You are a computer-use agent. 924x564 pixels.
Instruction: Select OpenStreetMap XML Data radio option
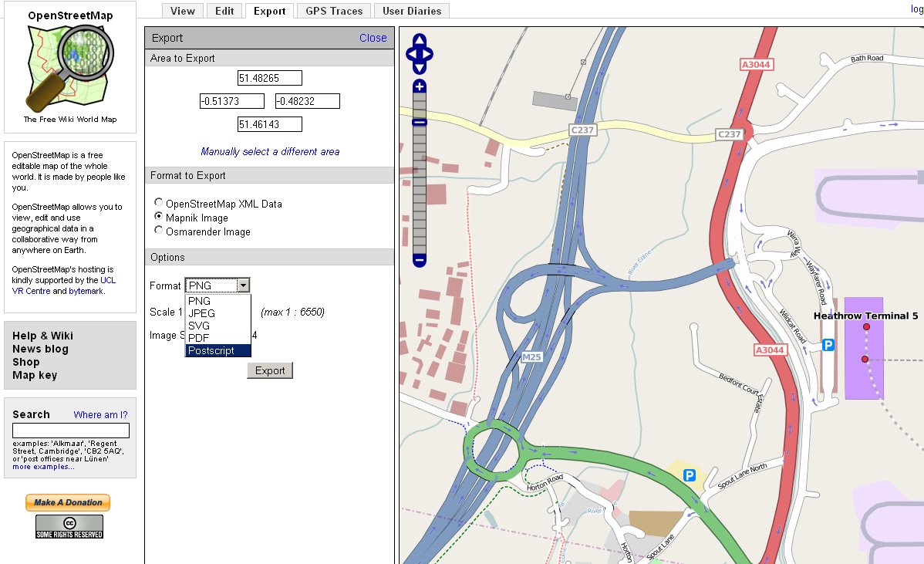click(x=159, y=202)
